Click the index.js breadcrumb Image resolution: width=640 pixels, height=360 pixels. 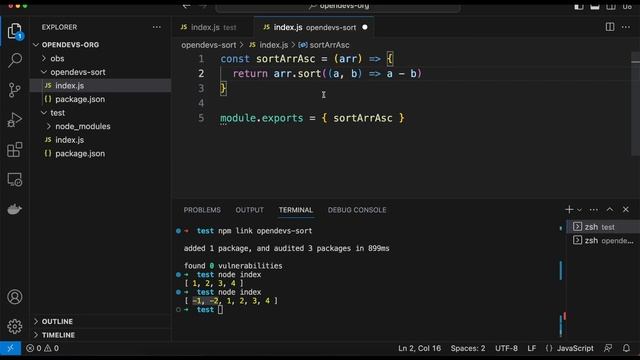(269, 45)
